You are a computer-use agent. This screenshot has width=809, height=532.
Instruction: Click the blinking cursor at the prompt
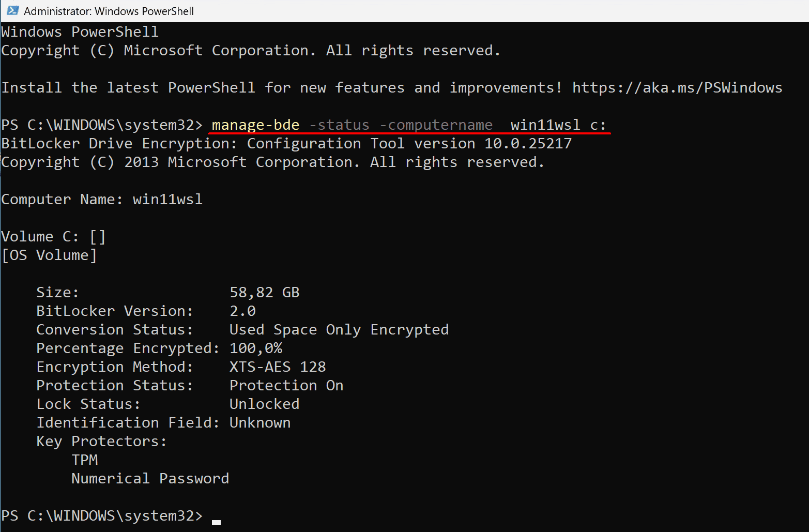coord(216,521)
